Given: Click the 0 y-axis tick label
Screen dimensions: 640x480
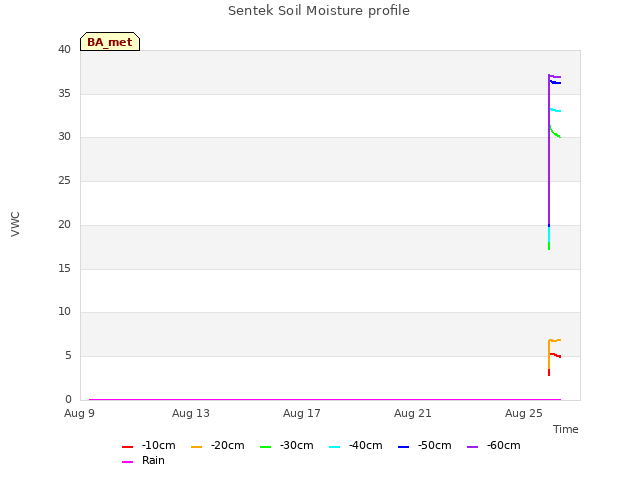Looking at the screenshot, I should pyautogui.click(x=68, y=399).
